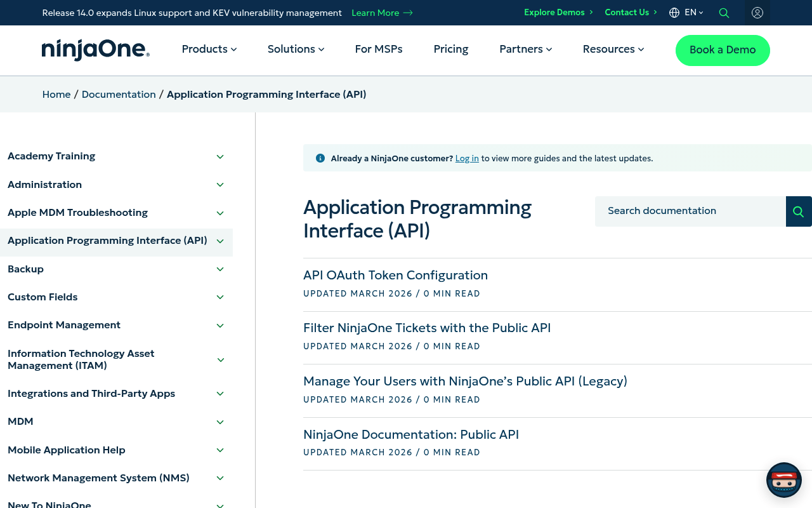Select Custom Fields in sidebar
This screenshot has height=508, width=812.
[43, 297]
